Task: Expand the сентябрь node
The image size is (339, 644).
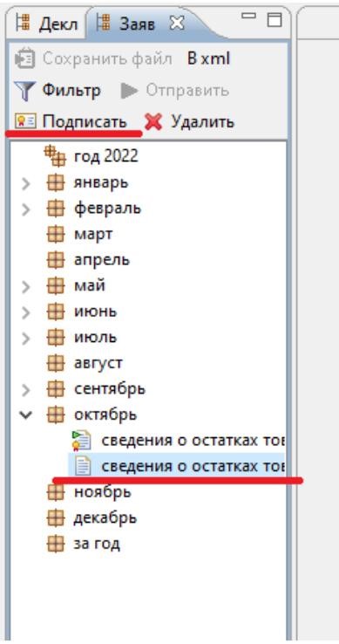Action: tap(25, 389)
